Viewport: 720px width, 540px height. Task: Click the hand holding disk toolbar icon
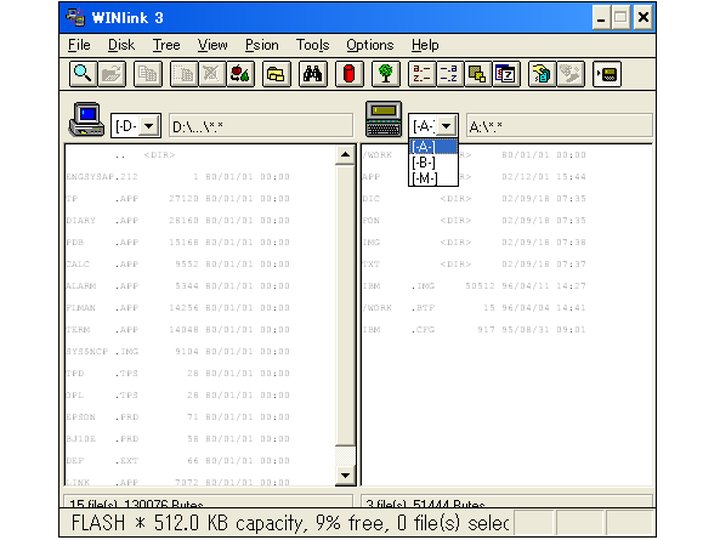click(542, 74)
